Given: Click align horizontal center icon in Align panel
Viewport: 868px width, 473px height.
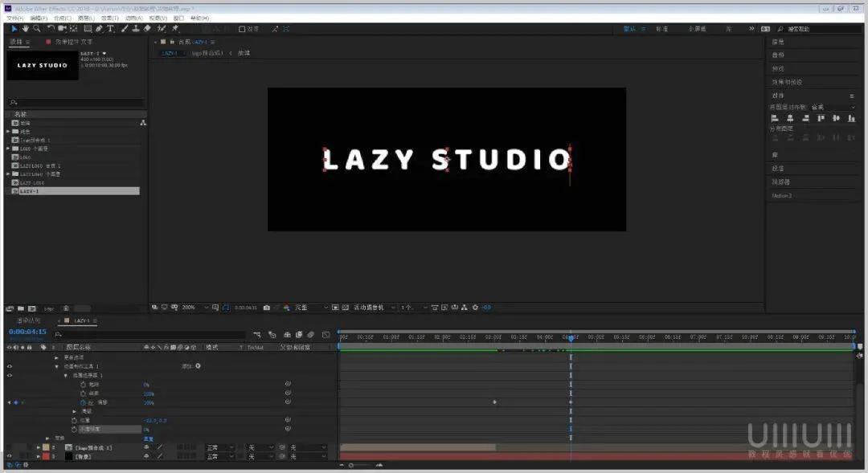Looking at the screenshot, I should (x=790, y=118).
